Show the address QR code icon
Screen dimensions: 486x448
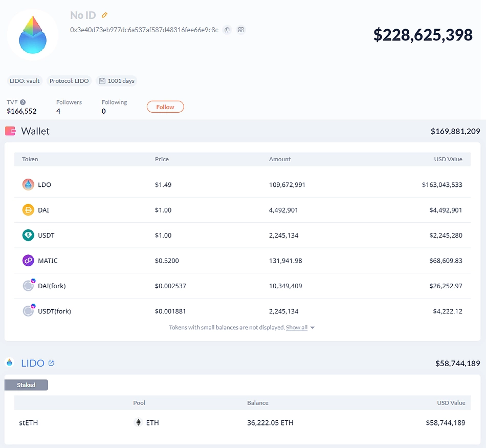point(241,30)
